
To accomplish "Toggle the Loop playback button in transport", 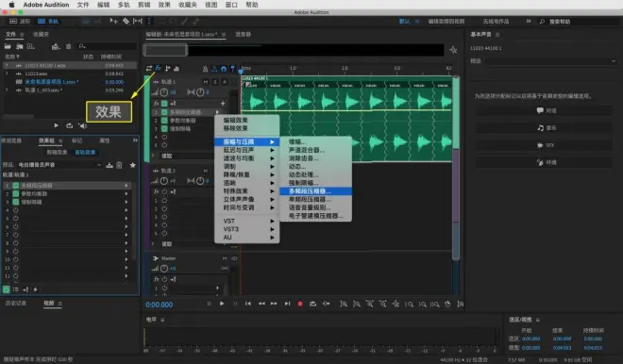I will (313, 304).
